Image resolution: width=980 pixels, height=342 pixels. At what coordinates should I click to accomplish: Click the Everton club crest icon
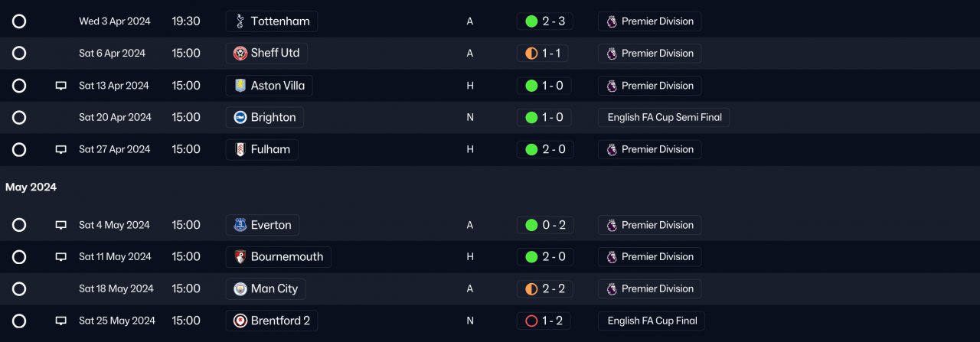point(240,225)
